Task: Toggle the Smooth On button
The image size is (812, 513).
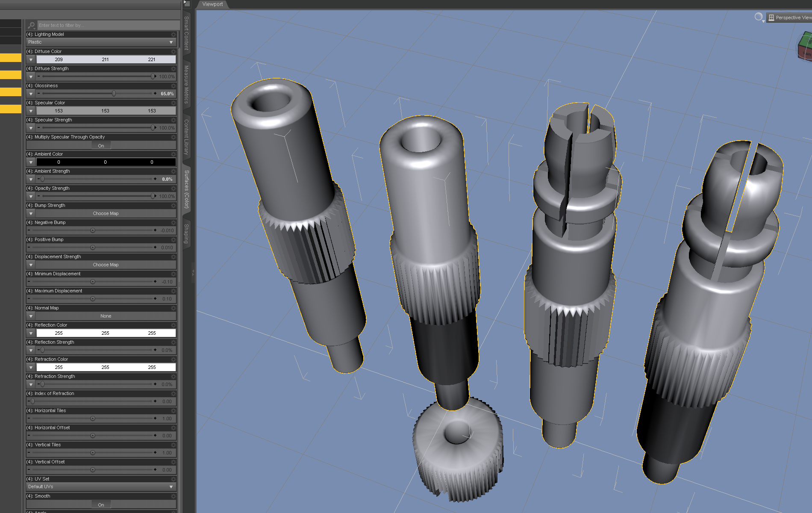Action: pyautogui.click(x=101, y=504)
